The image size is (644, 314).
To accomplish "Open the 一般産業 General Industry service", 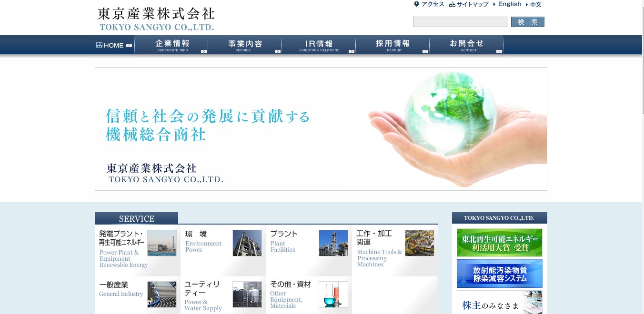I will [138, 295].
